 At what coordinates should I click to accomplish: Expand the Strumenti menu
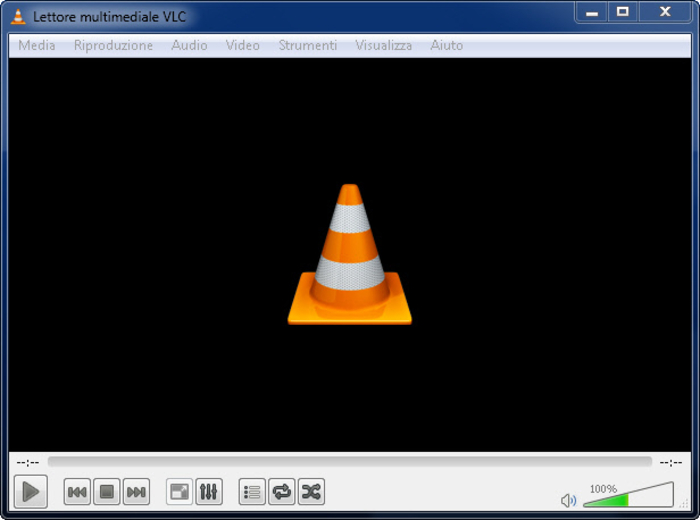click(x=308, y=45)
